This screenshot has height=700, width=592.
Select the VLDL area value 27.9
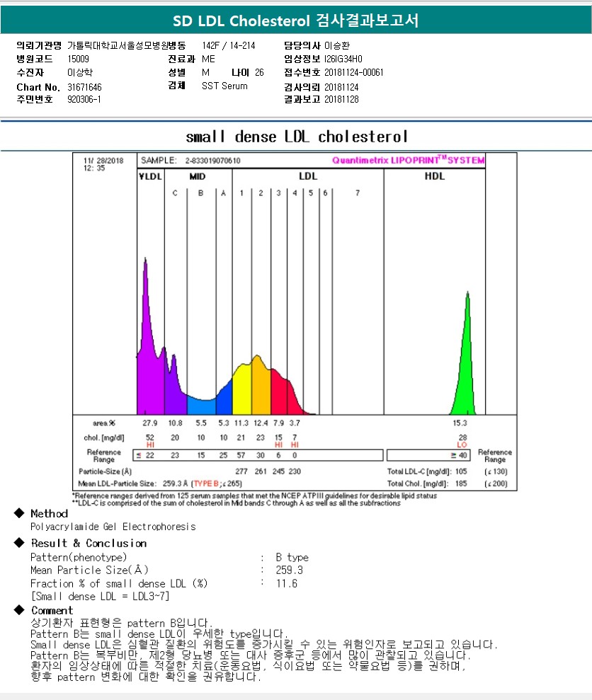pyautogui.click(x=150, y=423)
